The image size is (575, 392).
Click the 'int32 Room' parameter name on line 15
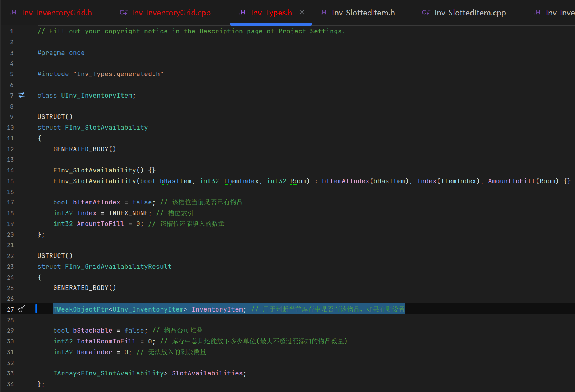click(298, 181)
